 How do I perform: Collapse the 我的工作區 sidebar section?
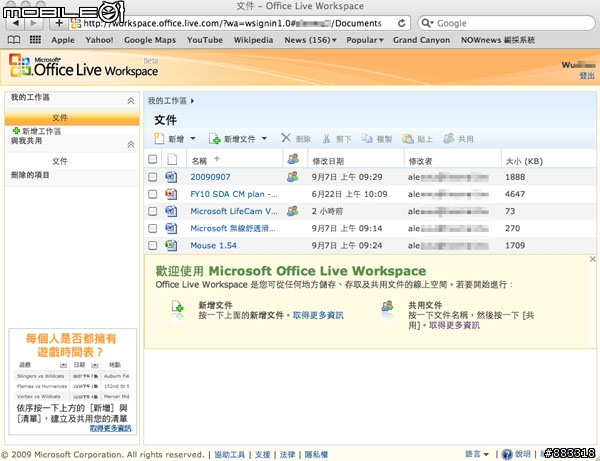(x=130, y=101)
